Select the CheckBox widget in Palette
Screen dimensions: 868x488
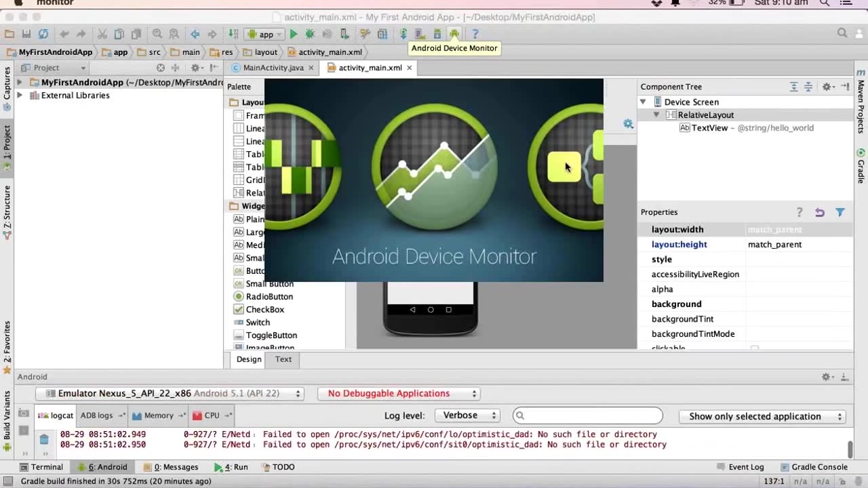click(x=258, y=310)
